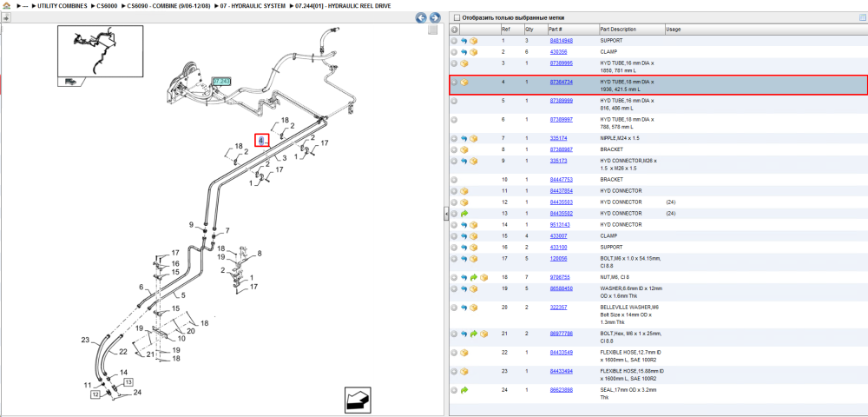Viewport: 868px width, 417px height.
Task: Open part number 87364734 link
Action: [x=561, y=82]
